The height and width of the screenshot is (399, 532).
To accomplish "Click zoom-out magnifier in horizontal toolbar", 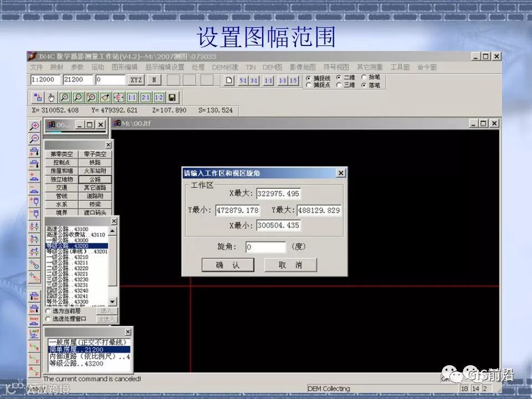I will (78, 98).
